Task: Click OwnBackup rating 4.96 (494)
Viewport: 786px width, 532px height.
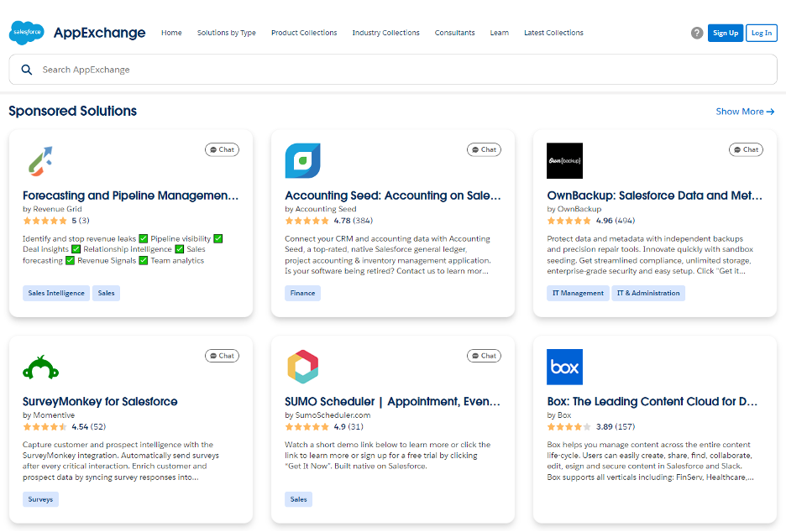Action: tap(591, 221)
